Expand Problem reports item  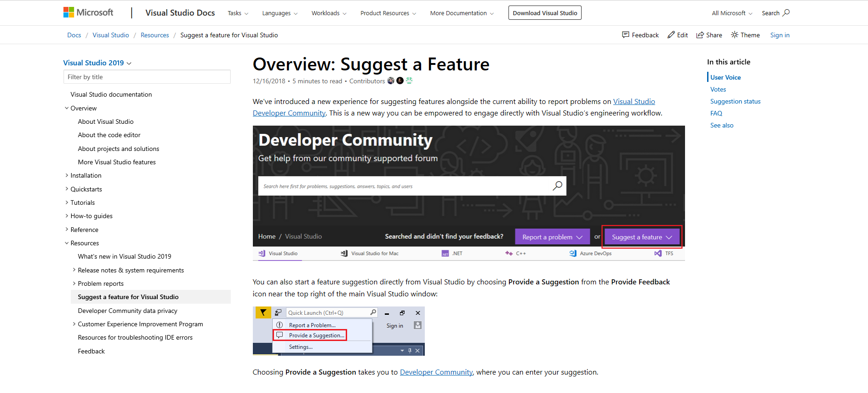coord(74,283)
